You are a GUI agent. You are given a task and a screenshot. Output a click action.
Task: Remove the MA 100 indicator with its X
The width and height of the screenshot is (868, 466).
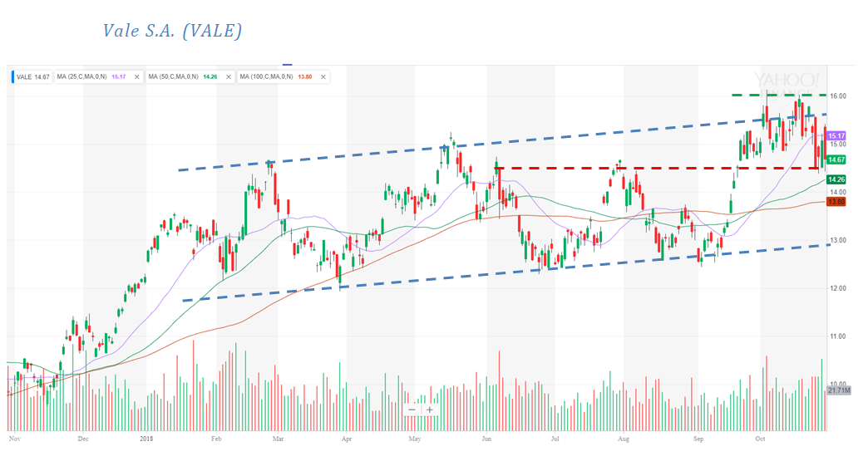tap(323, 77)
